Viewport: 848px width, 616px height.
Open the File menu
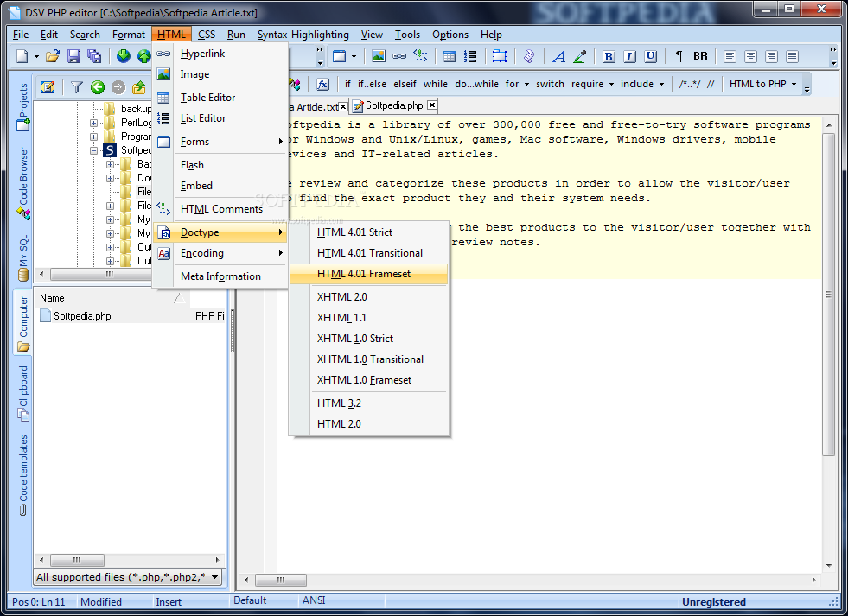coord(21,34)
